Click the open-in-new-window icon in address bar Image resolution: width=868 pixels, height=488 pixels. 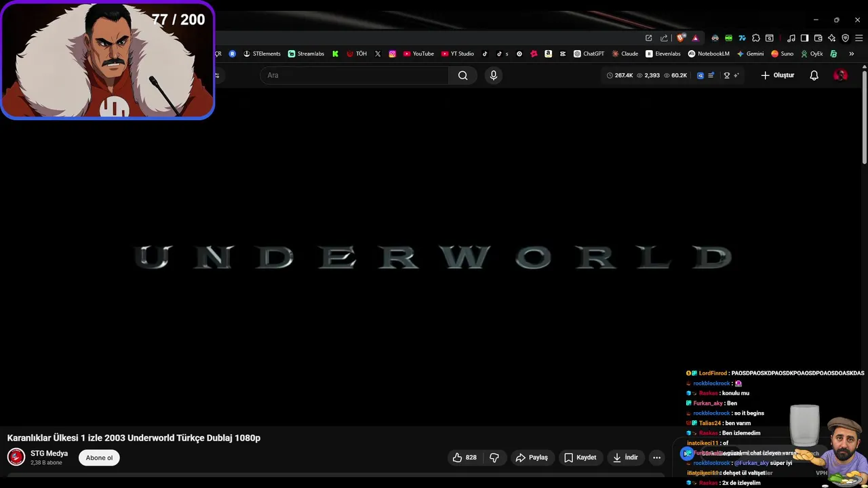pyautogui.click(x=648, y=38)
